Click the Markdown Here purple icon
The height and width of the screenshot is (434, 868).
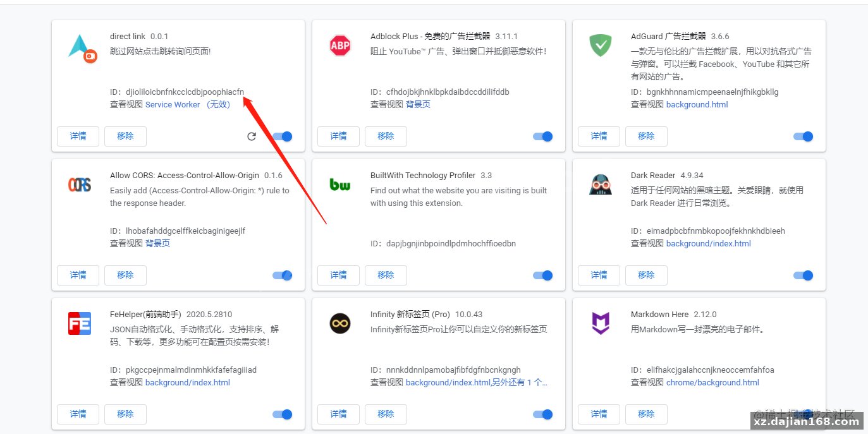tap(601, 323)
